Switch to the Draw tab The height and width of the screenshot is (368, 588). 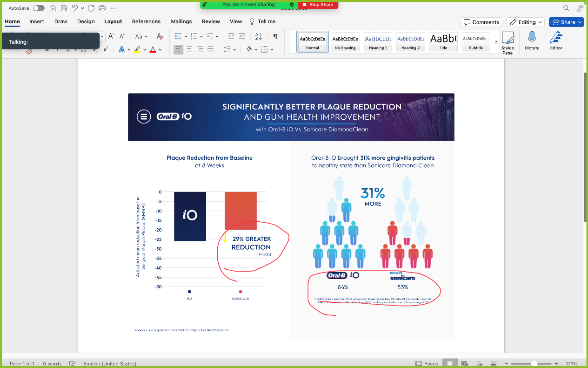(x=61, y=21)
